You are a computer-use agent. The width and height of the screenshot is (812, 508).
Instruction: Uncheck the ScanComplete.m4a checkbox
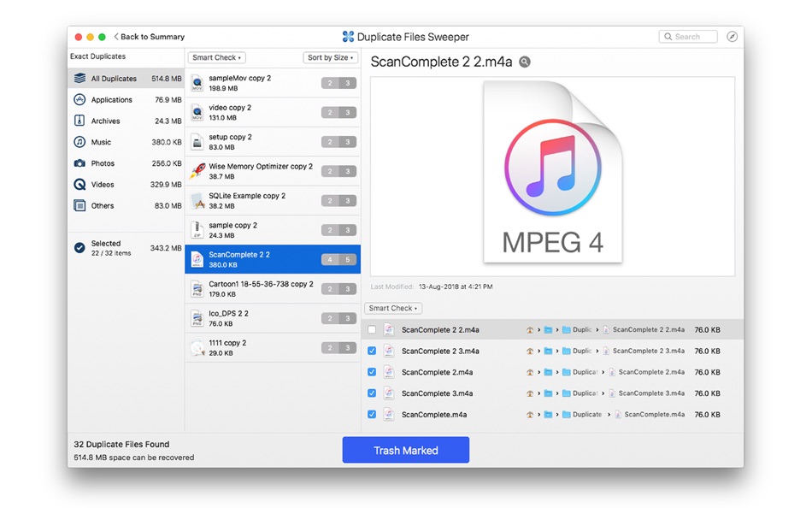coord(372,415)
